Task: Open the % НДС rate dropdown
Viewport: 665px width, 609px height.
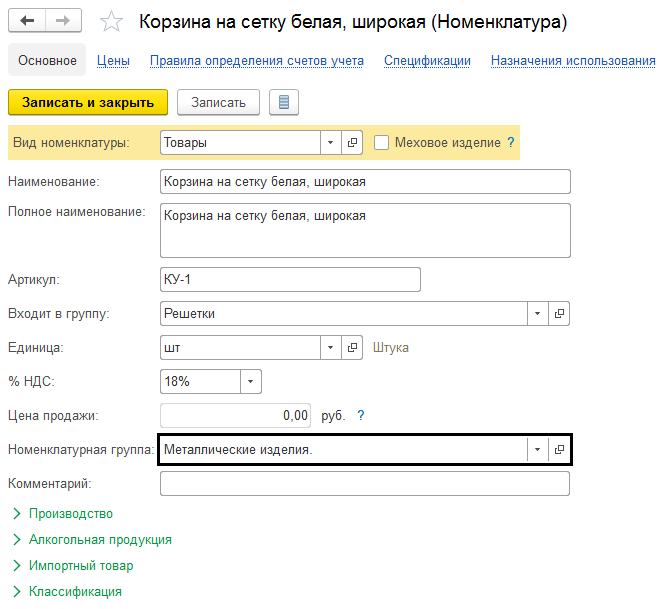Action: tap(250, 382)
